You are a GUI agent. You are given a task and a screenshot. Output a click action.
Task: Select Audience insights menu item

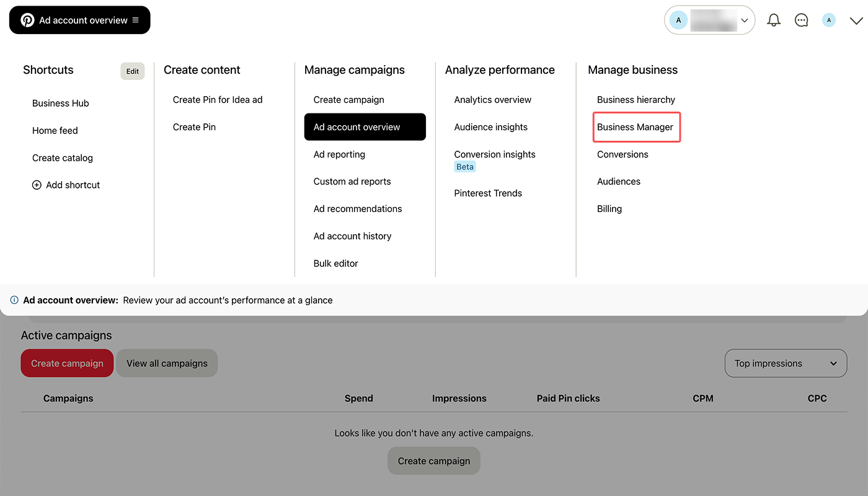[490, 127]
